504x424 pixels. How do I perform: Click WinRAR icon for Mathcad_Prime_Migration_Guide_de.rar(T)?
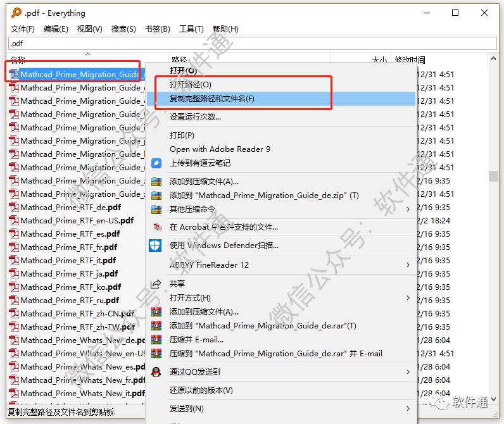pos(156,326)
